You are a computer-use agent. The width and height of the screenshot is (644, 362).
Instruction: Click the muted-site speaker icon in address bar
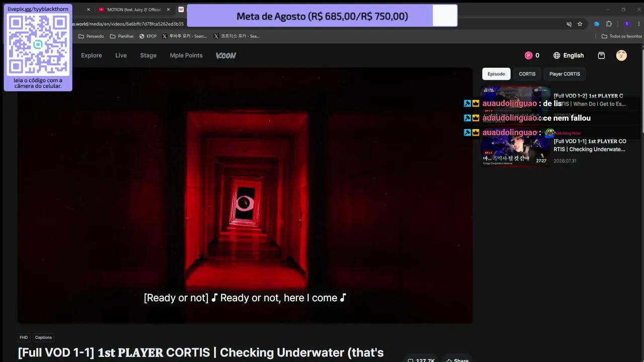(x=569, y=24)
